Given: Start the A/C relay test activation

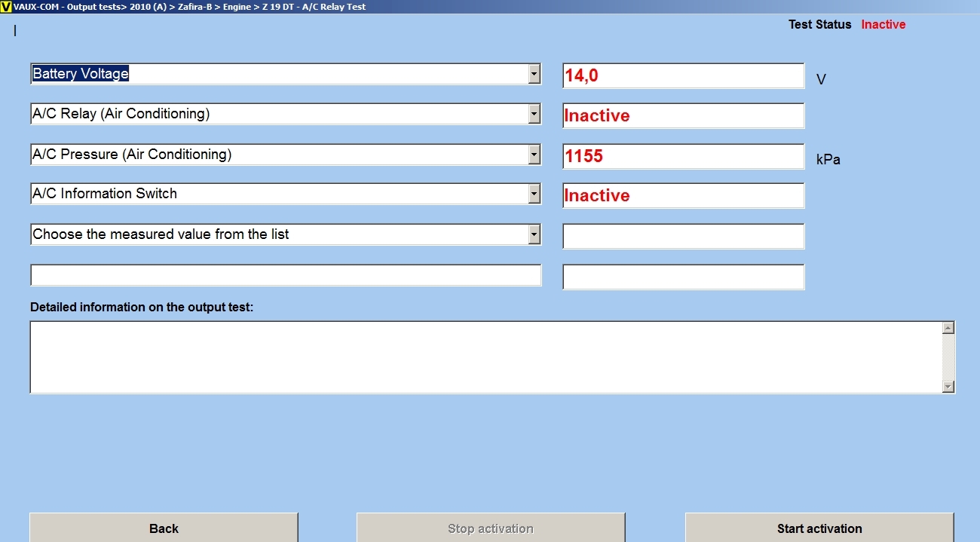Looking at the screenshot, I should click(819, 528).
